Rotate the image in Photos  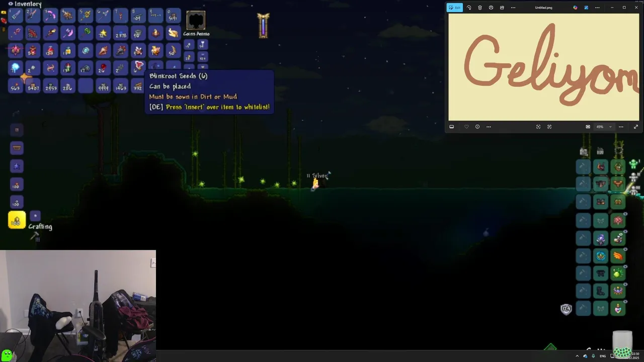coord(469,8)
